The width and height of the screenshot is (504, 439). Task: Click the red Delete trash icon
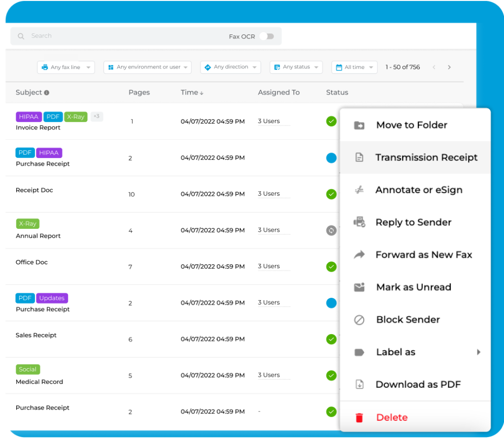tap(359, 417)
